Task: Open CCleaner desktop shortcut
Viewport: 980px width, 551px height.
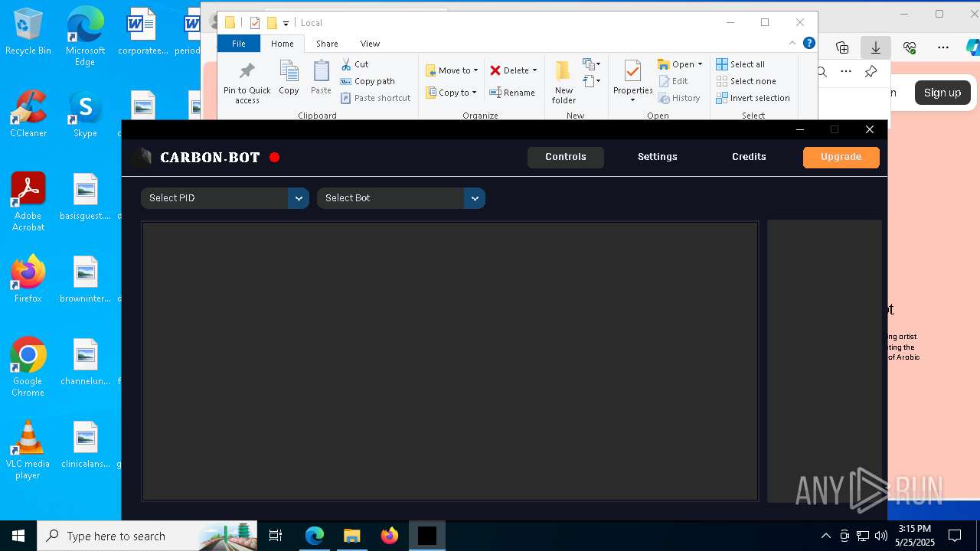Action: point(28,113)
